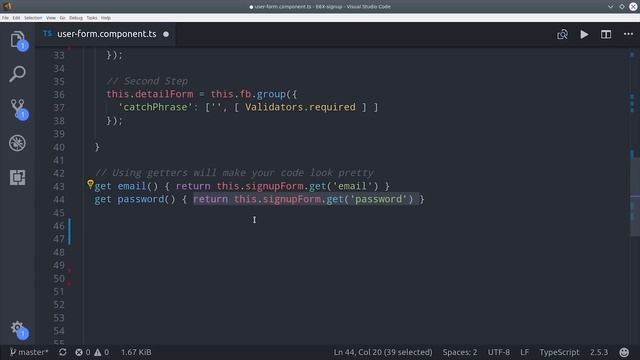Change language mode TypeScript
Viewport: 640px width, 360px height.
[x=559, y=352]
